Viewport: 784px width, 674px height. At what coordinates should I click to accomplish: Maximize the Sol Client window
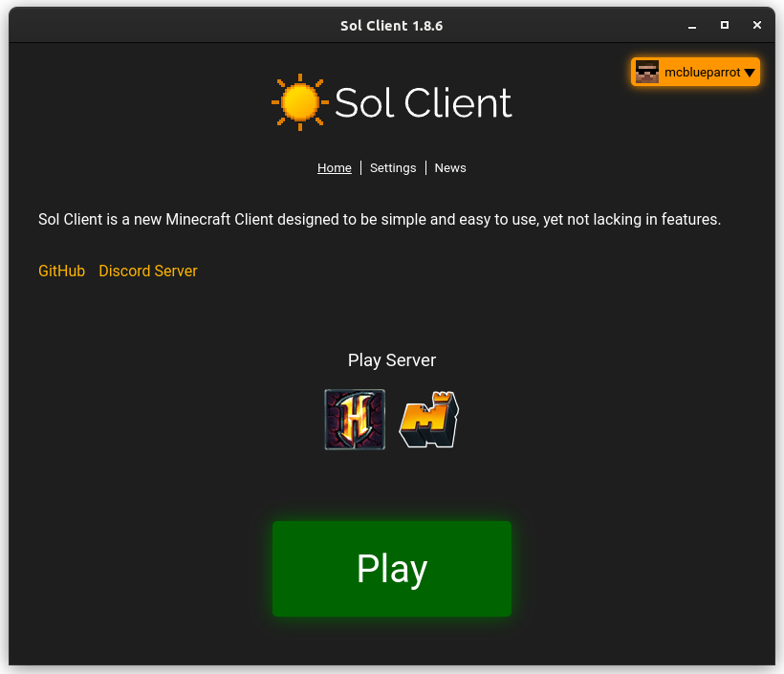point(724,25)
